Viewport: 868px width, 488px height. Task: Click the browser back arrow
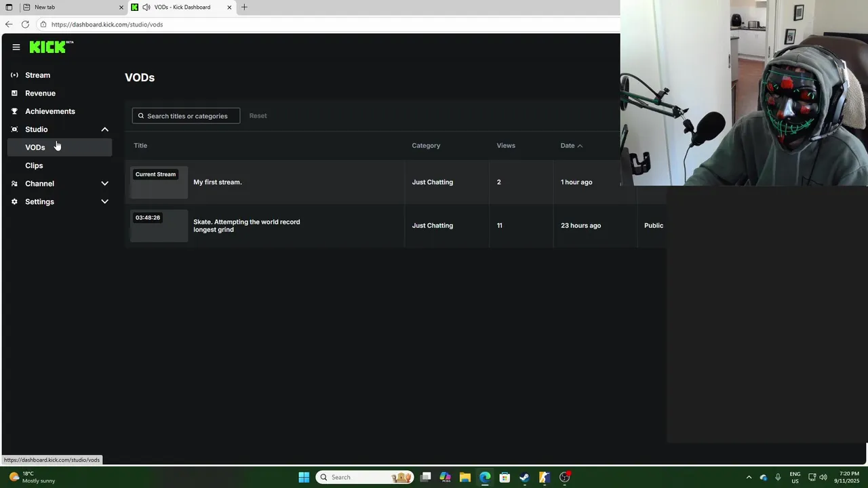tap(9, 24)
